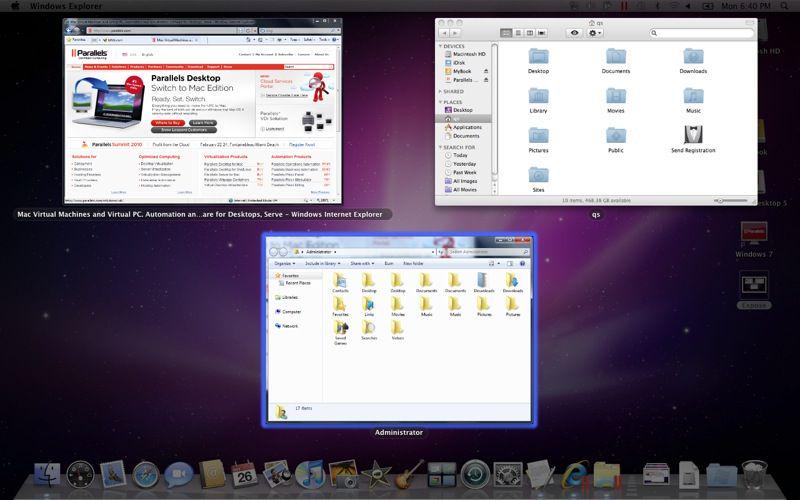800x500 pixels.
Task: Eject the MyBook drive in Finder sidebar
Action: (x=484, y=72)
